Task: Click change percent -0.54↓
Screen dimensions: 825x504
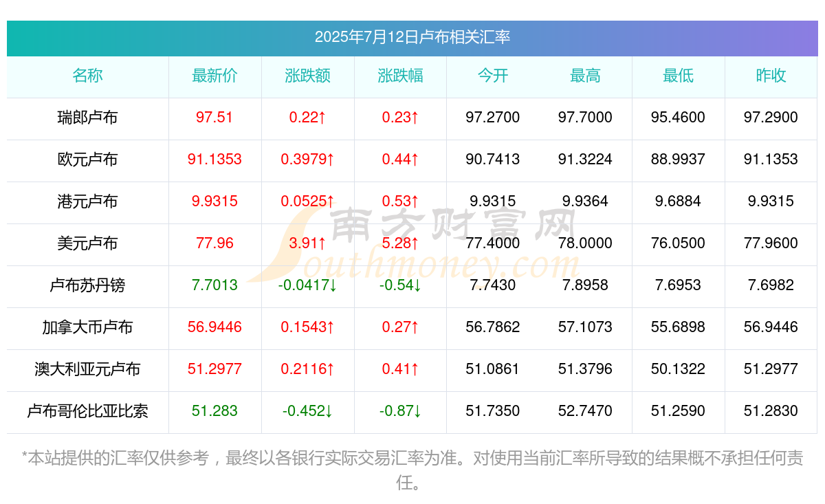Action: pos(400,285)
